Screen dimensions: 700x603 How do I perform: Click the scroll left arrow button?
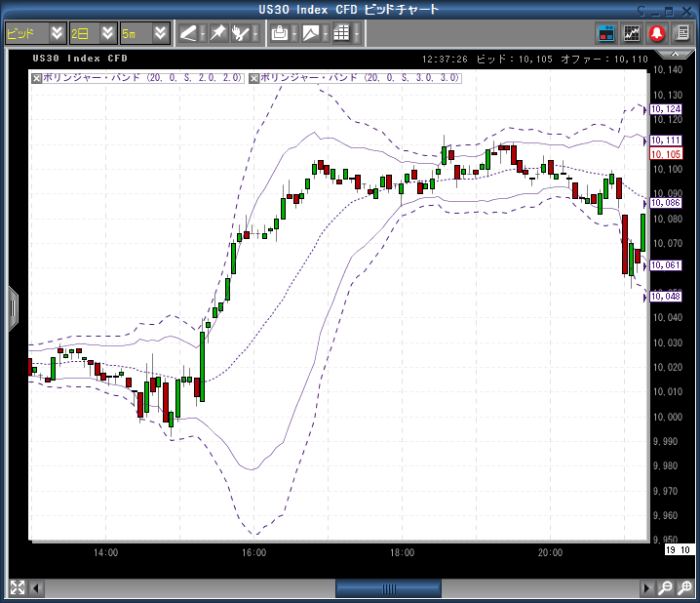click(37, 588)
